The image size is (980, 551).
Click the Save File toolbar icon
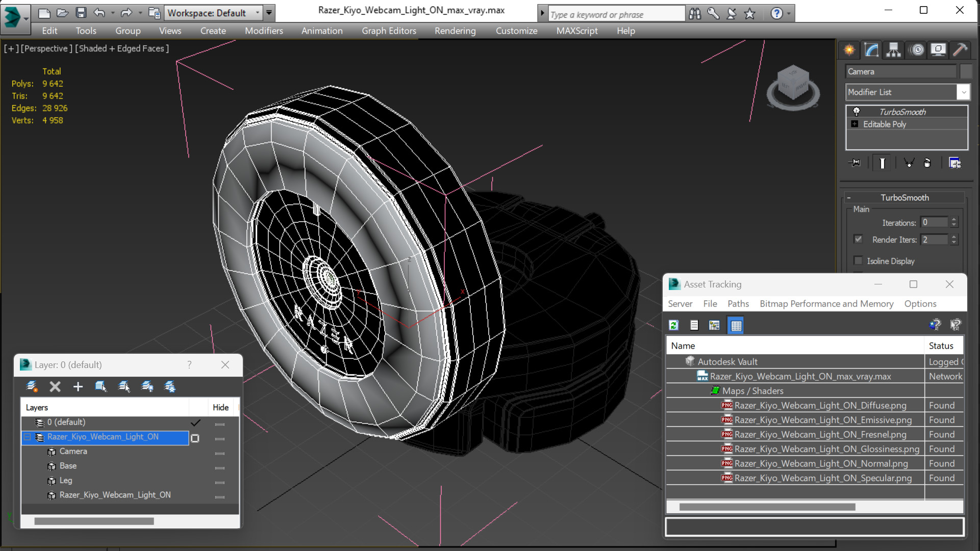[x=81, y=13]
